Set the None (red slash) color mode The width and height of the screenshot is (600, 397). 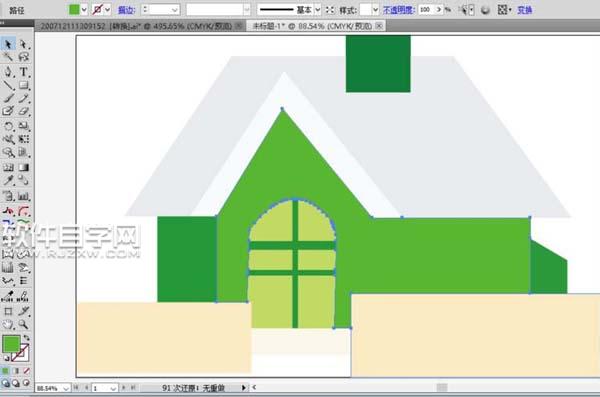coord(26,371)
